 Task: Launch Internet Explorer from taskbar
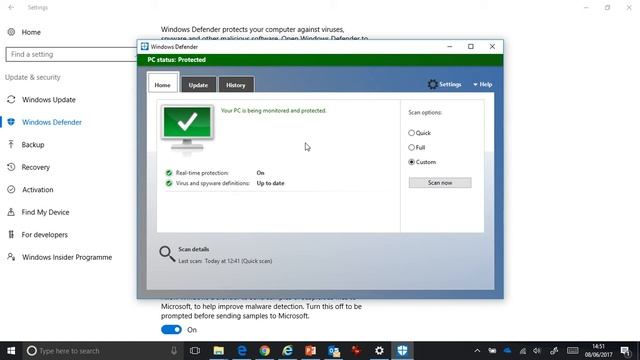pyautogui.click(x=288, y=351)
